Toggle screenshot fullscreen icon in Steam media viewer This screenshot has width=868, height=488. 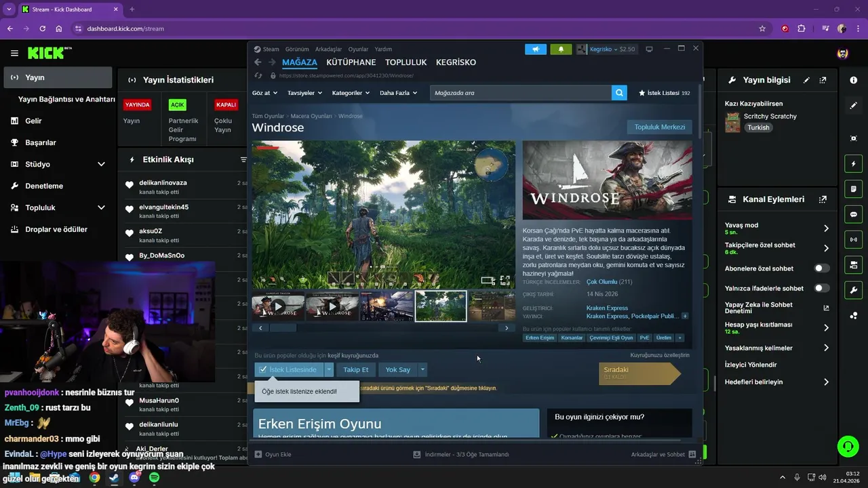click(x=505, y=280)
